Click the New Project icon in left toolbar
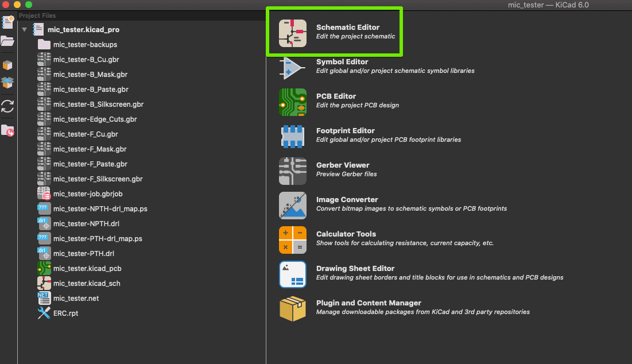This screenshot has height=364, width=632. [7, 22]
